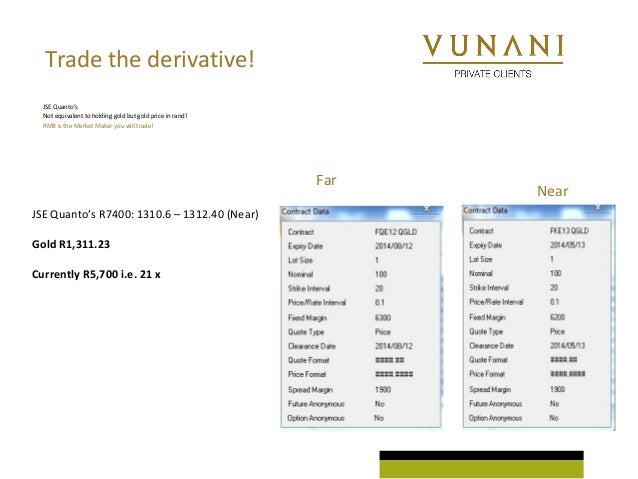Select Nominal value 100 in Near dialog

tap(555, 273)
